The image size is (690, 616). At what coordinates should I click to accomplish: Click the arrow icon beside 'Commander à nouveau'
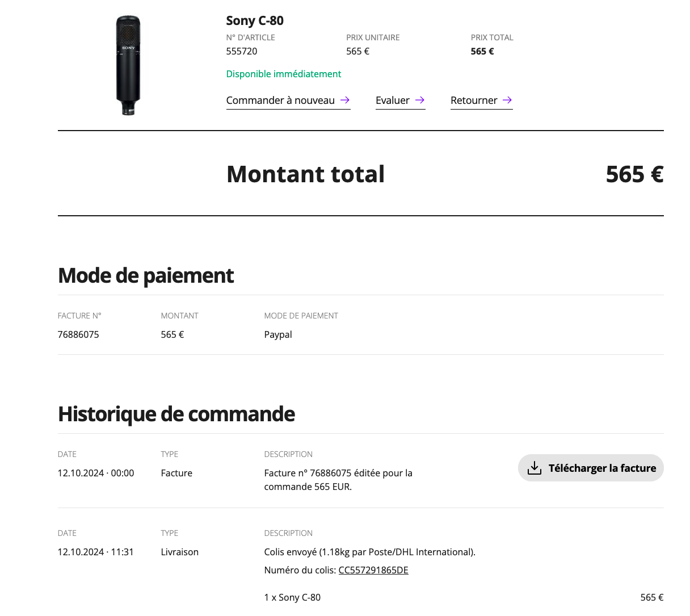coord(345,100)
